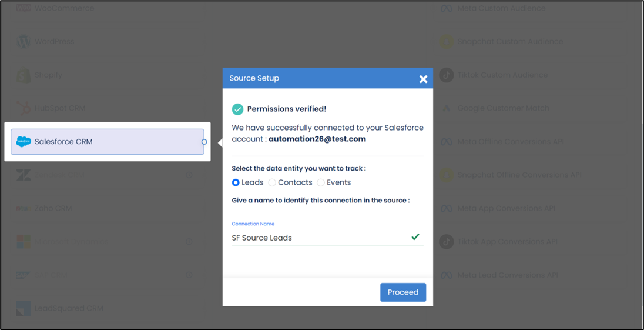This screenshot has width=644, height=330.
Task: Click the LeadSquared CRM logo icon
Action: (24, 308)
